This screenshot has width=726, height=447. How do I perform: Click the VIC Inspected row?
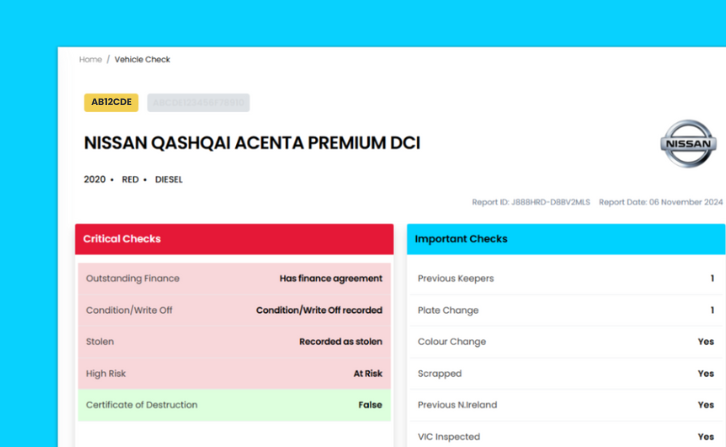pyautogui.click(x=565, y=436)
